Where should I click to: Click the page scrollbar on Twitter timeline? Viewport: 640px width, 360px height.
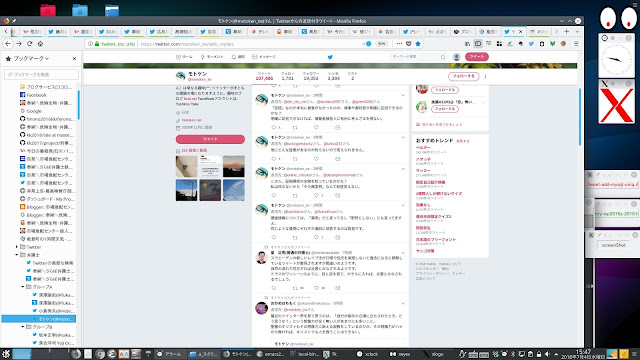[580, 116]
